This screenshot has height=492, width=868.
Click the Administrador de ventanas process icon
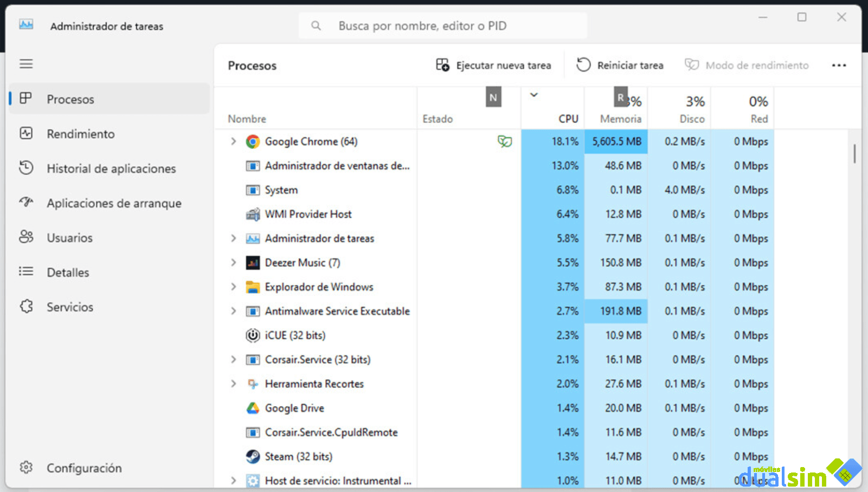[x=253, y=166]
